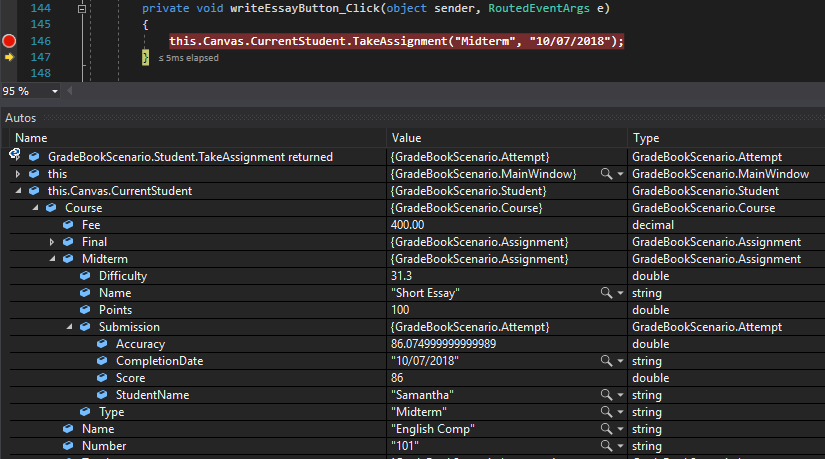Screen dimensions: 825x459
Task: Click the property icon beside 'this'
Action: pyautogui.click(x=34, y=174)
